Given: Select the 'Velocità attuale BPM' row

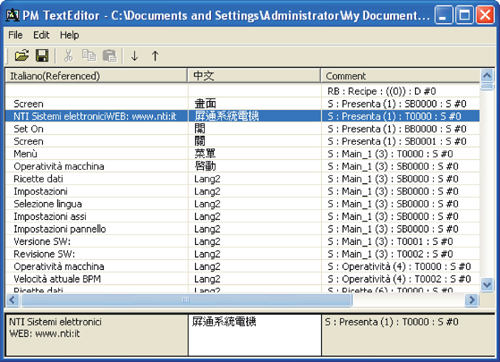Looking at the screenshot, I should click(x=243, y=279).
